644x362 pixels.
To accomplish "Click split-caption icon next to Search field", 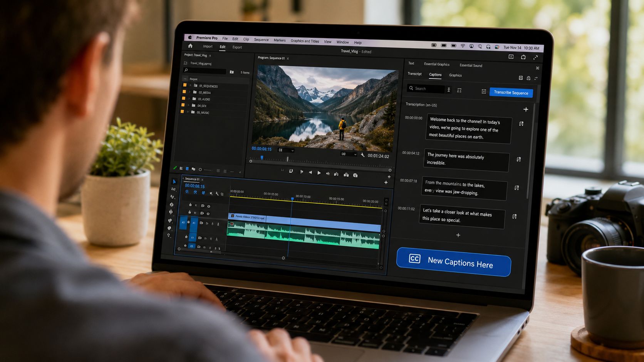I will tap(449, 90).
